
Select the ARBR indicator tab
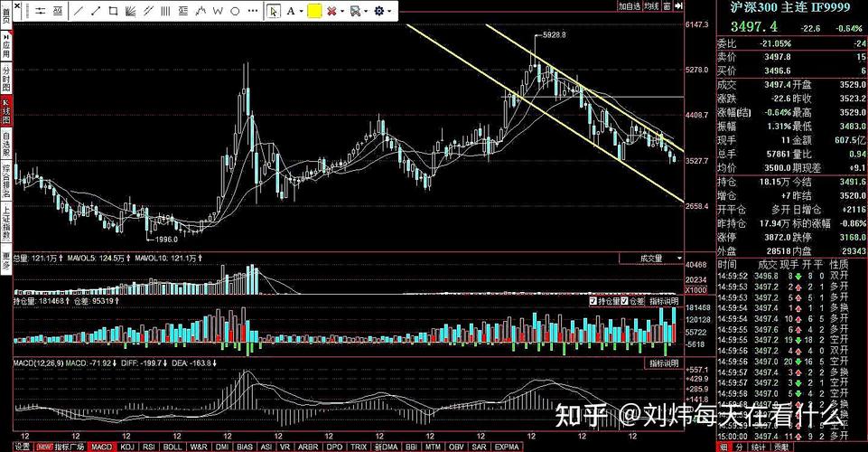[x=308, y=447]
